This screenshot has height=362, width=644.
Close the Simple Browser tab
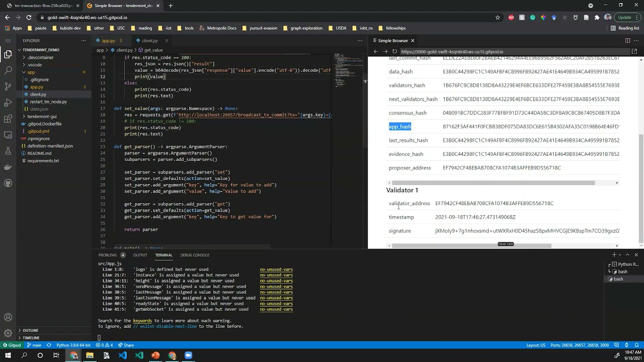click(x=413, y=41)
